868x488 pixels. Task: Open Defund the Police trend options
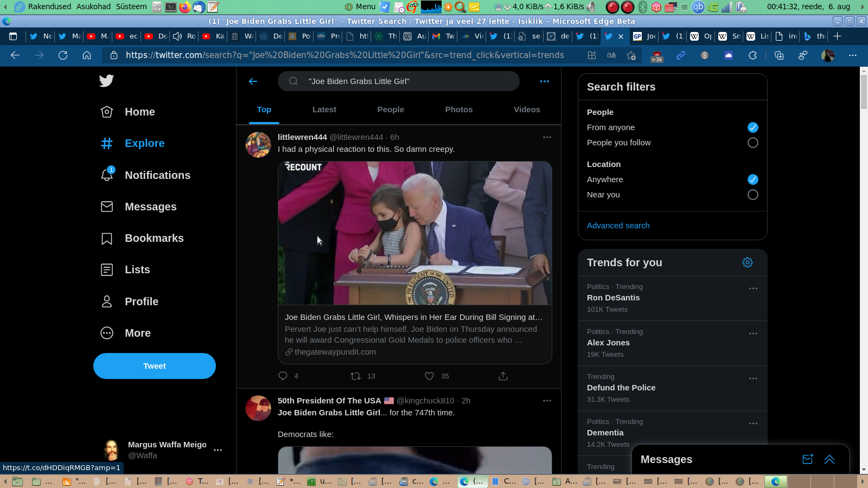point(753,378)
